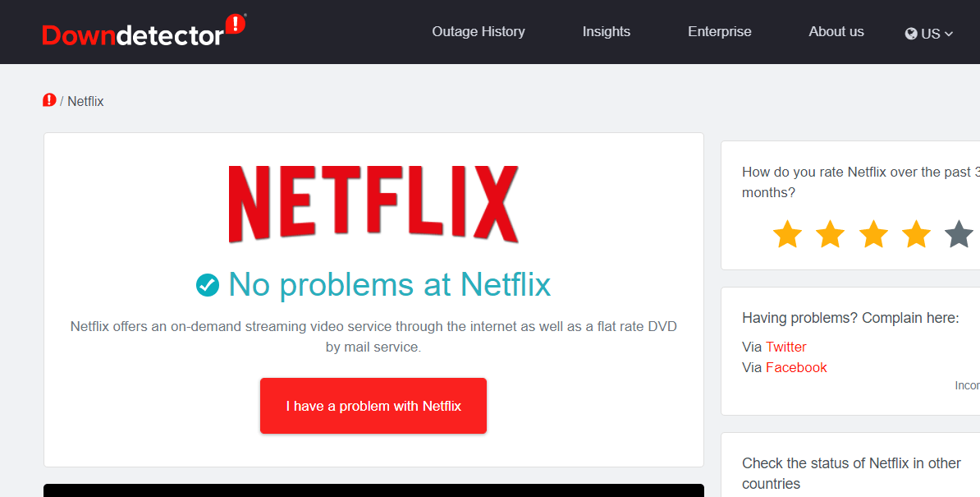Open the Enterprise navigation link
980x497 pixels.
point(719,32)
